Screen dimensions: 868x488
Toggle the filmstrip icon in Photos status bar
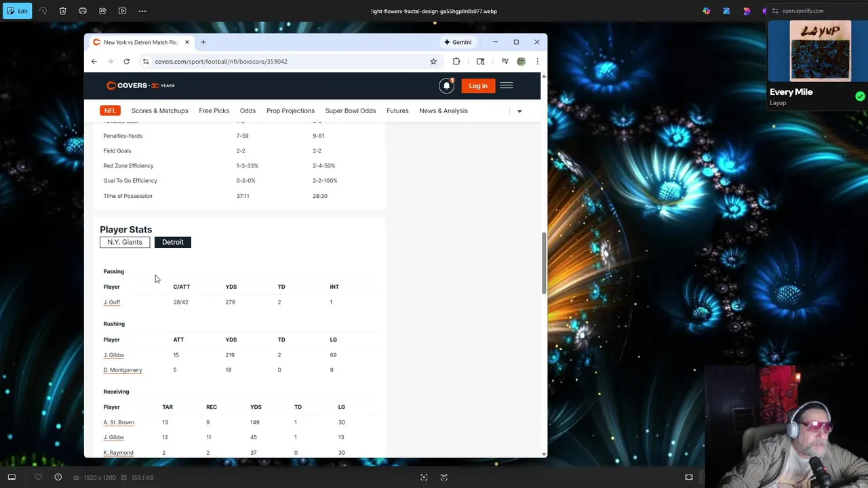[x=12, y=477]
